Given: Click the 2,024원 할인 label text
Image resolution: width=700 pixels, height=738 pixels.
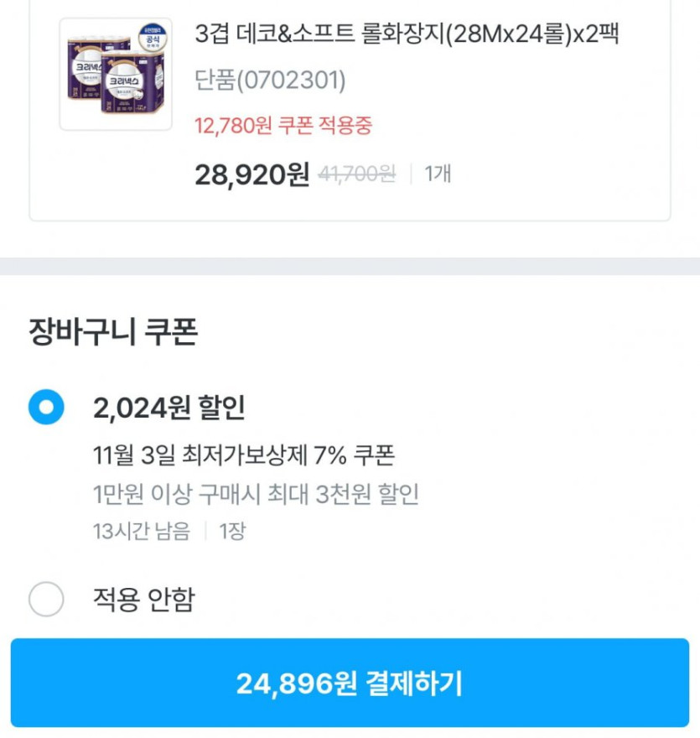Looking at the screenshot, I should 169,408.
